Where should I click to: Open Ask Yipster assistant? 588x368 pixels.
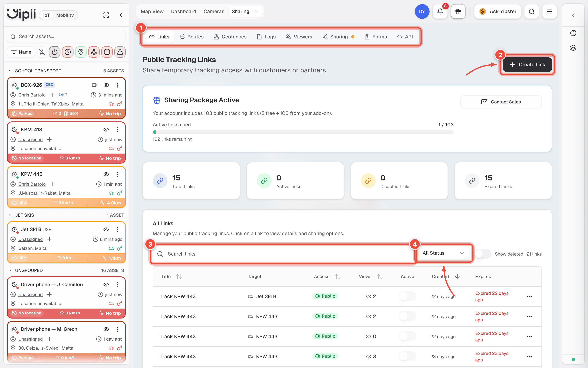pos(497,11)
